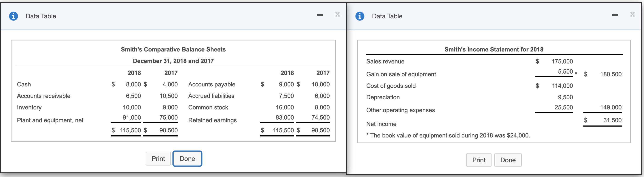Image resolution: width=644 pixels, height=177 pixels.
Task: Minimize the Balance Sheets data table dialog
Action: point(320,15)
